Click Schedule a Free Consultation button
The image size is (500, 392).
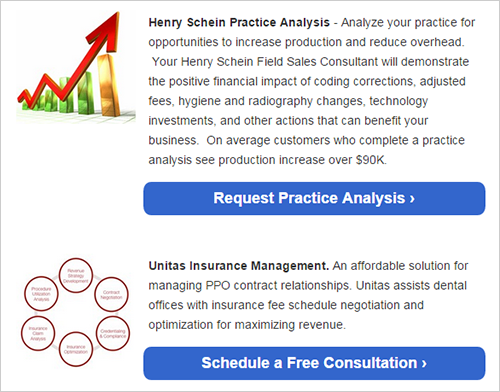314,363
